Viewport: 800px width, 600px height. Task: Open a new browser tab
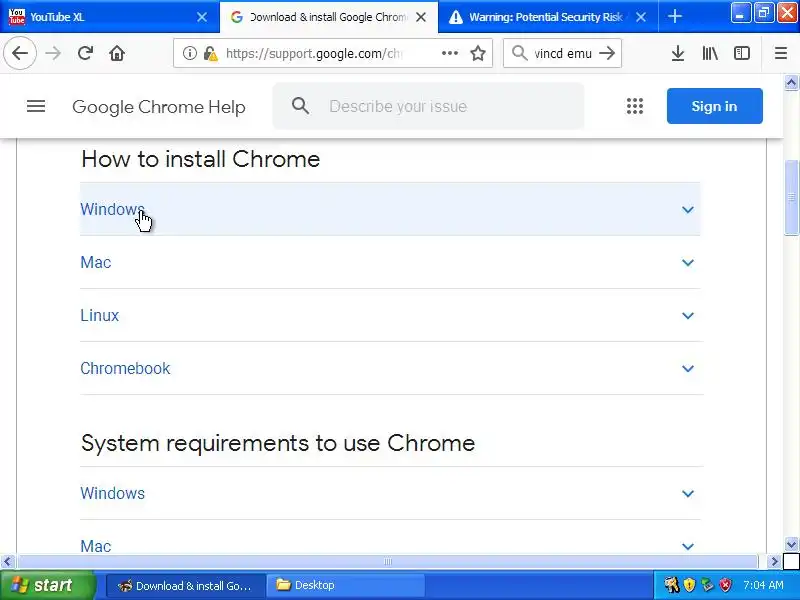674,17
